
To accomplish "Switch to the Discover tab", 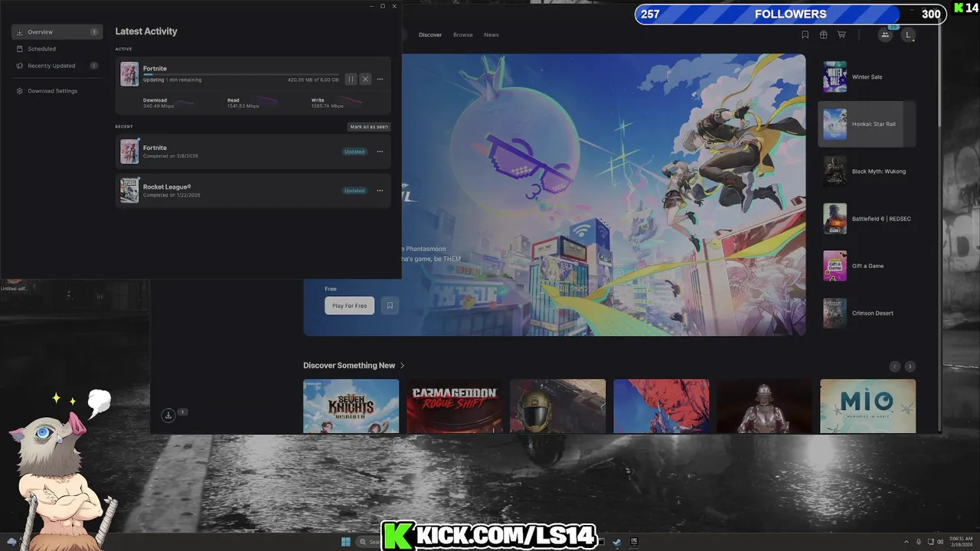I will pos(430,34).
